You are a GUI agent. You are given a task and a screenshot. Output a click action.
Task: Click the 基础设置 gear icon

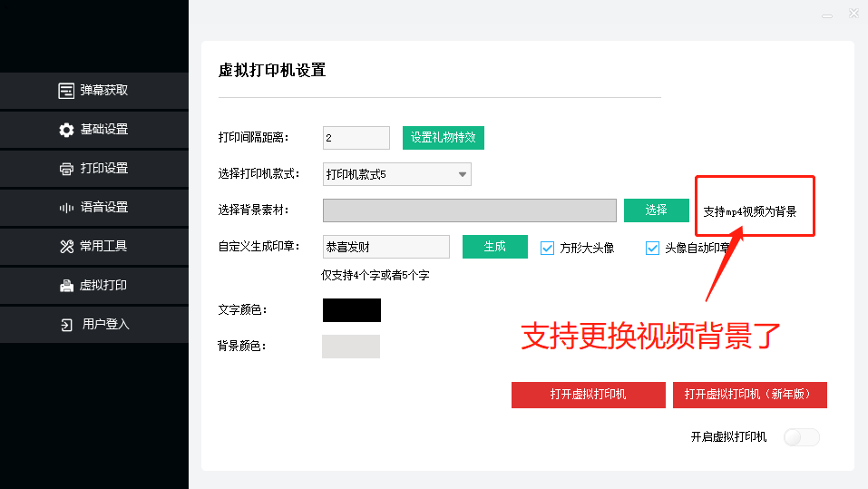click(66, 130)
